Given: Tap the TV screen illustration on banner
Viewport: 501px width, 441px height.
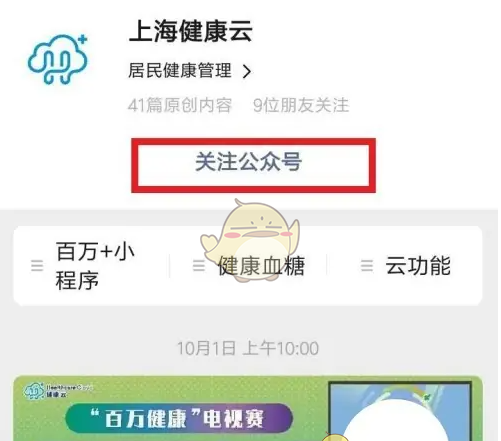Looking at the screenshot, I should (x=400, y=411).
